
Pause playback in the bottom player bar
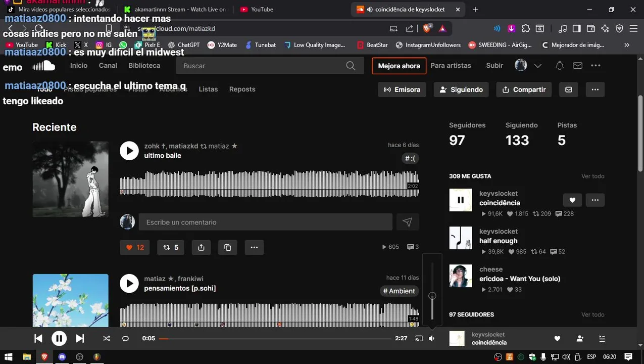(59, 339)
